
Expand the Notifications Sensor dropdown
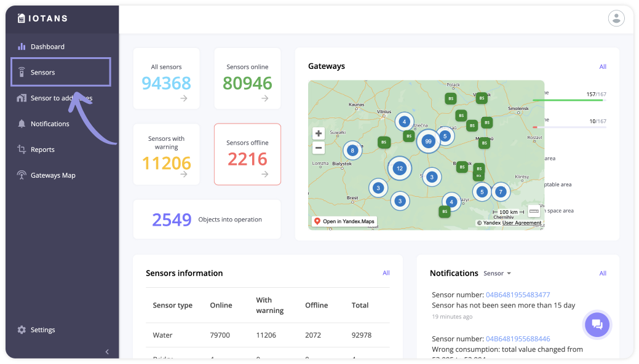coord(497,274)
